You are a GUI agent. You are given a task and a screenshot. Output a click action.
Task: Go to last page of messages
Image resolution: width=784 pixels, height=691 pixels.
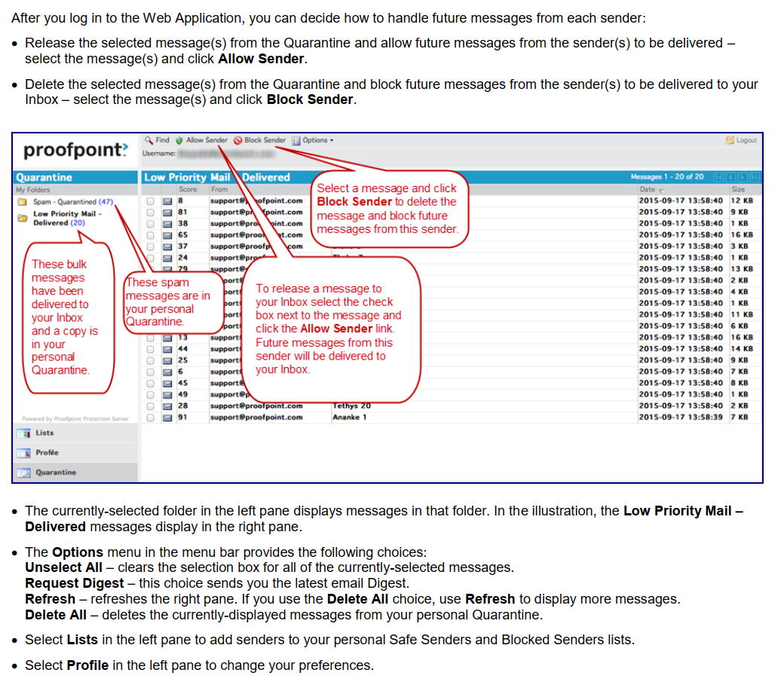pos(754,177)
